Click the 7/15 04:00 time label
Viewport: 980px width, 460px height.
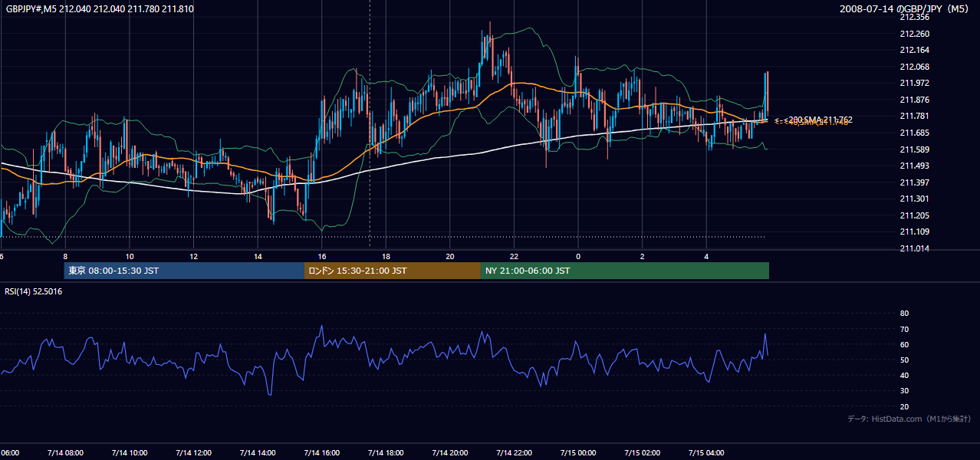(x=706, y=453)
